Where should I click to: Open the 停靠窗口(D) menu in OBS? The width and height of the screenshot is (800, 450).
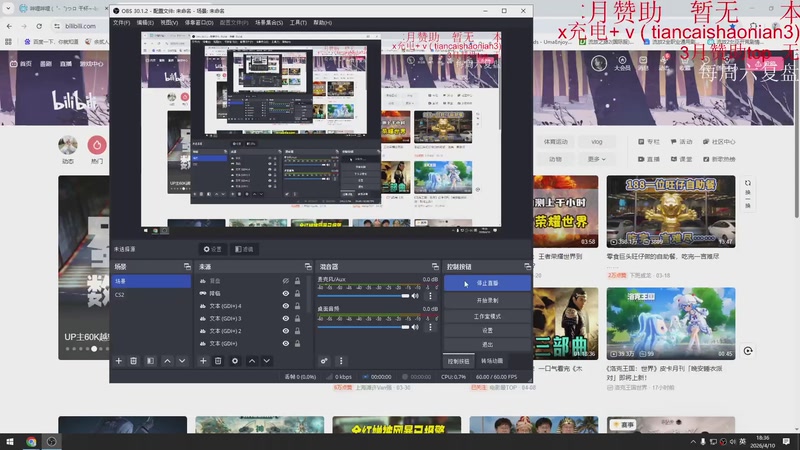[x=199, y=23]
